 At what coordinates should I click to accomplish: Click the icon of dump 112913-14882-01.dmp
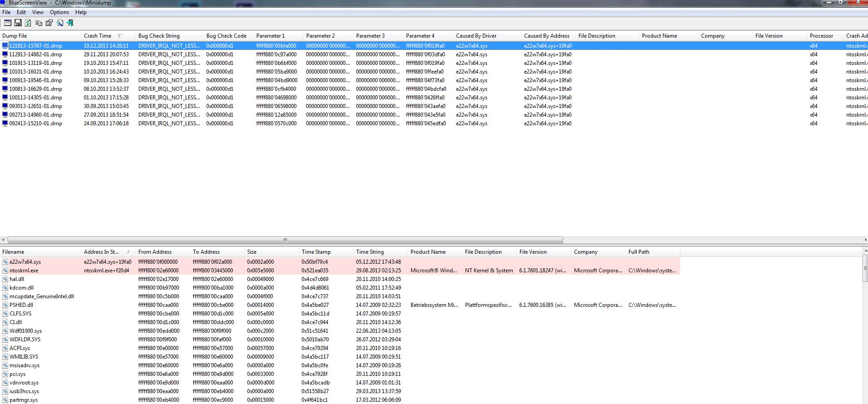tap(5, 54)
